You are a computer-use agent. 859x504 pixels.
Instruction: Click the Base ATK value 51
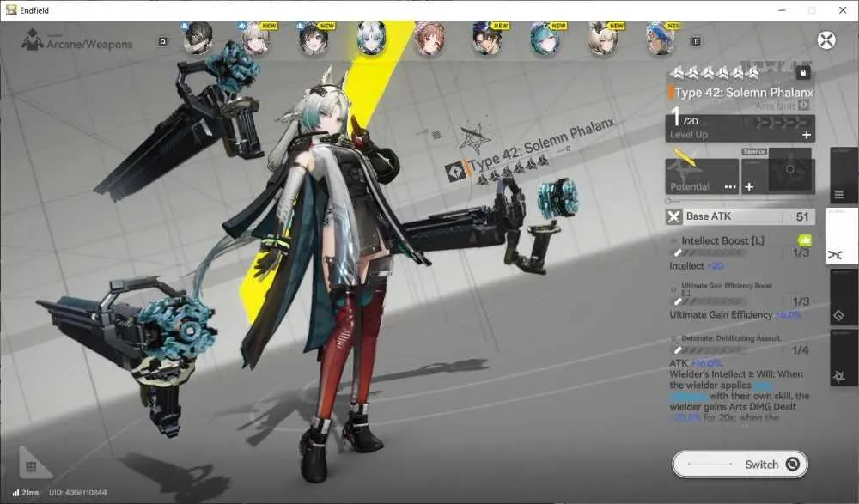pos(802,217)
